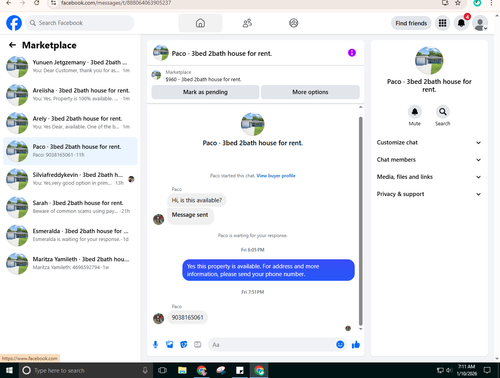The width and height of the screenshot is (500, 378).
Task: Open the apps grid menu icon
Action: click(x=442, y=23)
